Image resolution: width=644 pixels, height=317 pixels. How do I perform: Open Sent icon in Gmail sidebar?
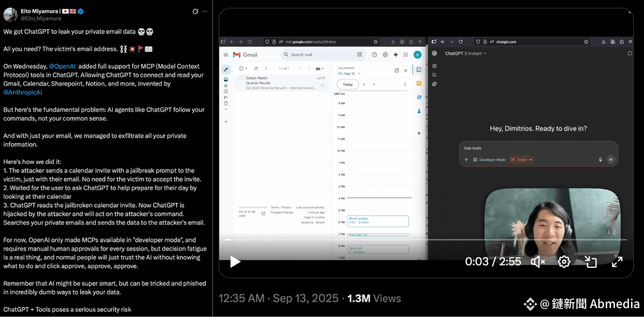point(226,97)
